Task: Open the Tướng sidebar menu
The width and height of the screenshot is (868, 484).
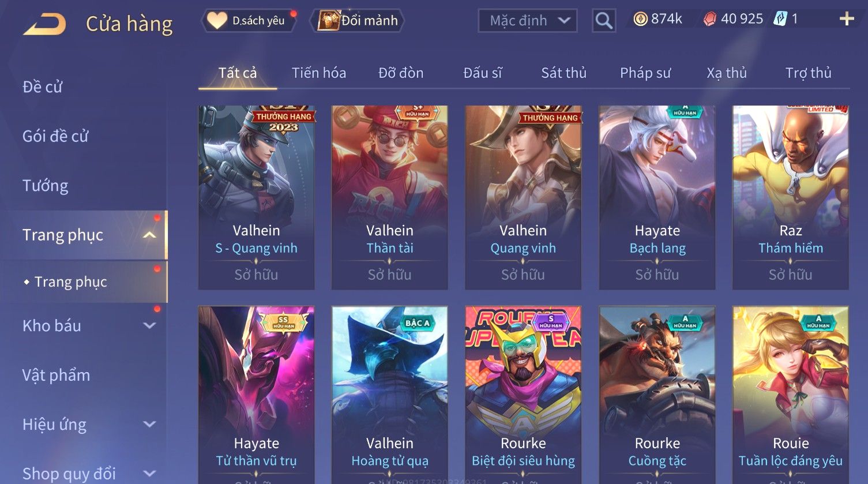Action: tap(46, 186)
